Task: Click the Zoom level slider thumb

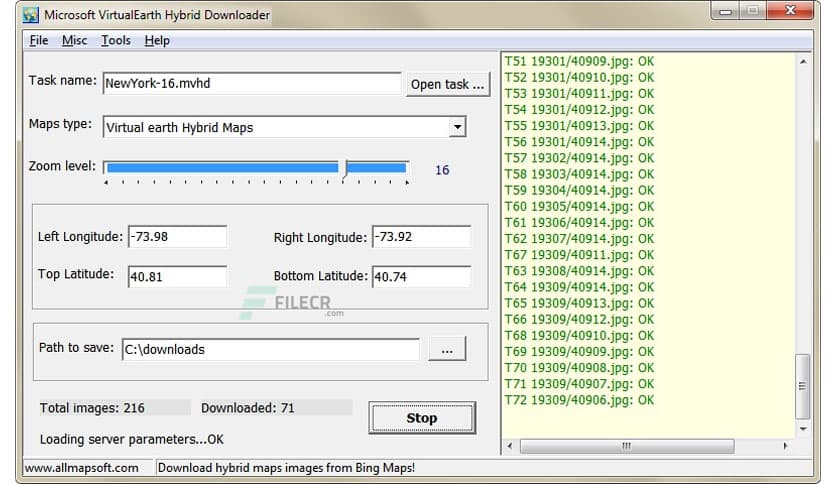Action: 345,169
